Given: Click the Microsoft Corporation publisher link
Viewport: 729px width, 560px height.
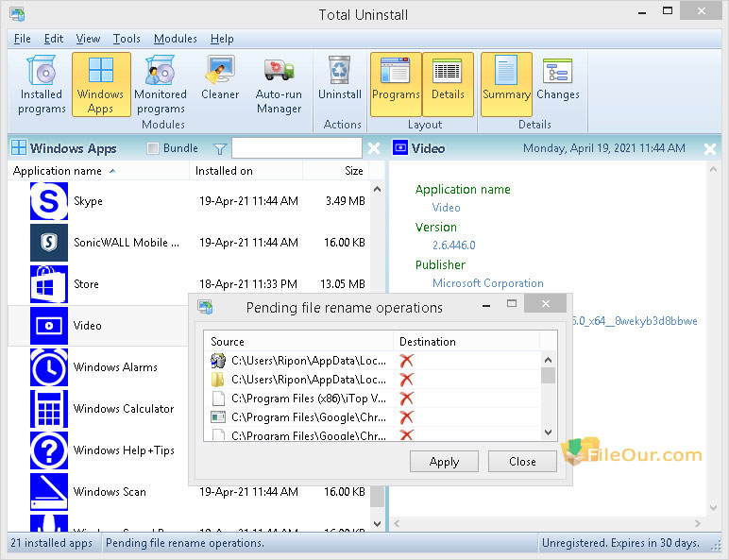Looking at the screenshot, I should (487, 283).
